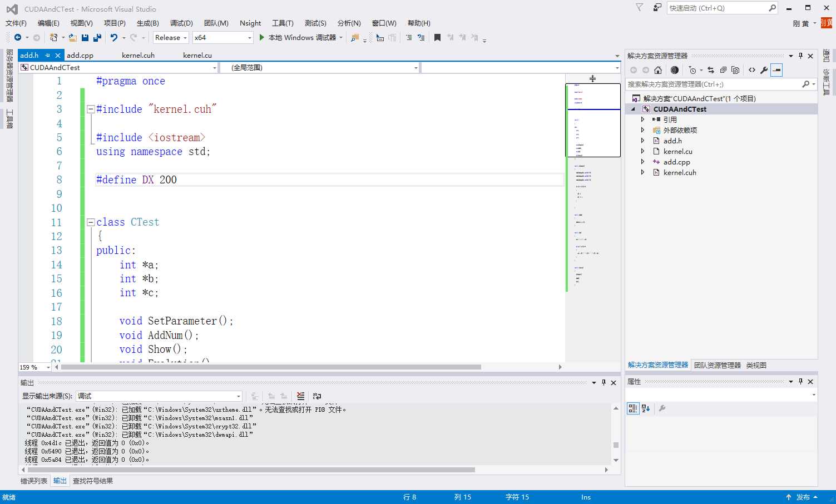This screenshot has height=504, width=836.
Task: Click the Undo arrow icon
Action: (114, 37)
